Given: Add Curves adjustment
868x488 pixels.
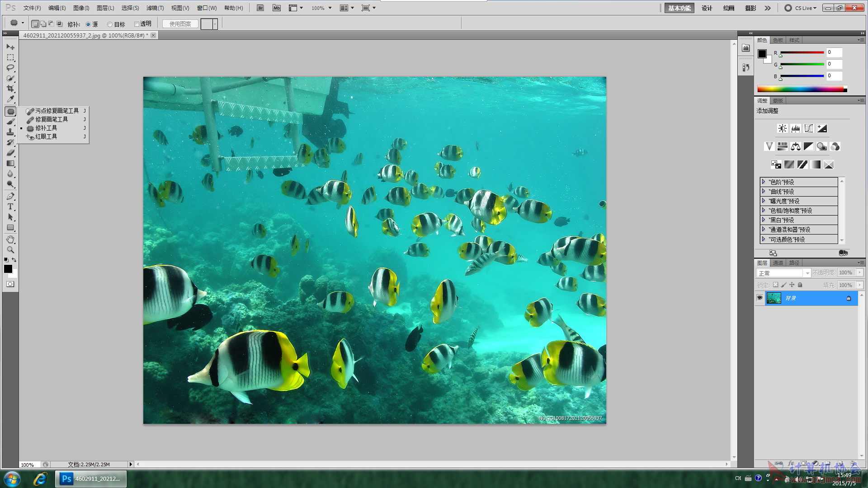Looking at the screenshot, I should pyautogui.click(x=809, y=128).
